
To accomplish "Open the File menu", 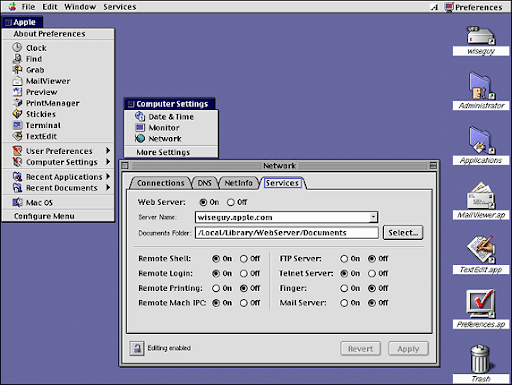I will 28,7.
